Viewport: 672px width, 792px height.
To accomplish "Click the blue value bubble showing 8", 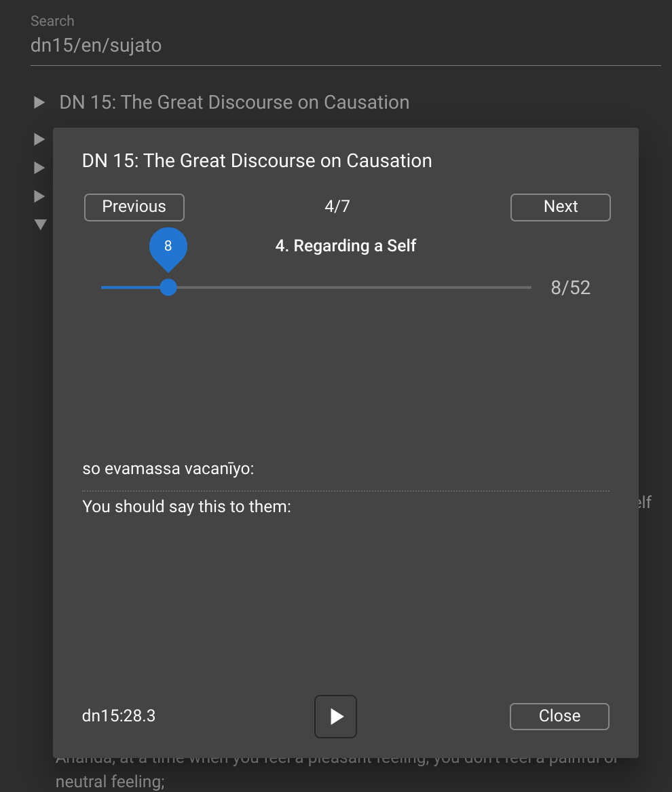I will [x=168, y=247].
